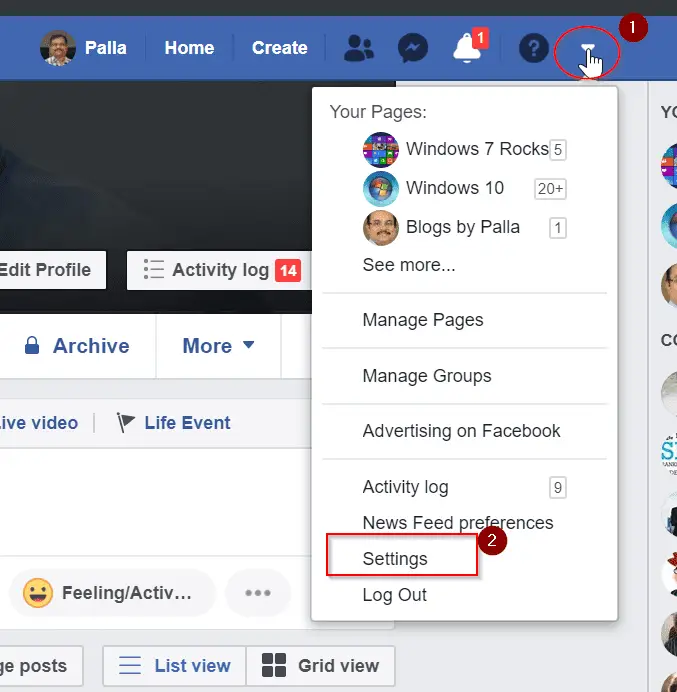This screenshot has width=677, height=692.
Task: Click the Grid view squares icon
Action: pyautogui.click(x=274, y=666)
